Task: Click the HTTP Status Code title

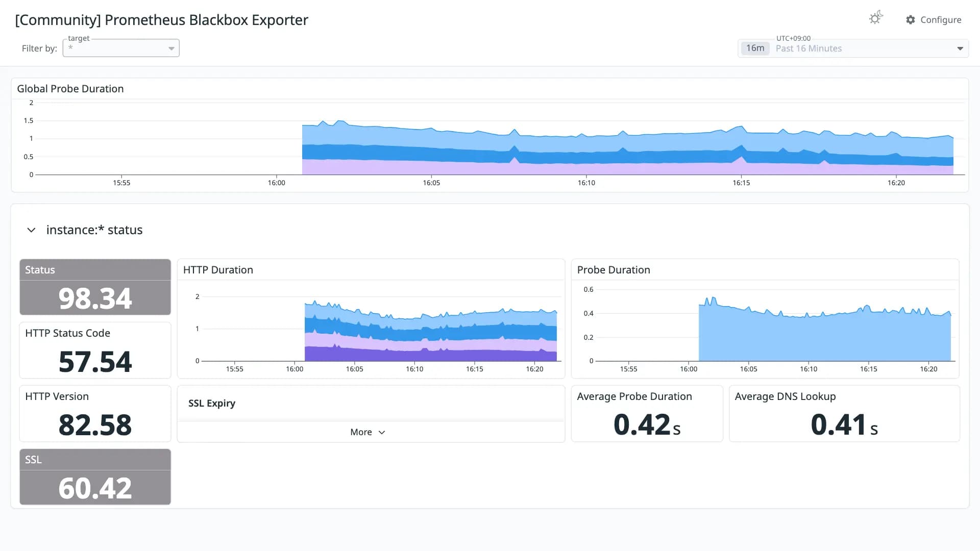Action: (67, 333)
